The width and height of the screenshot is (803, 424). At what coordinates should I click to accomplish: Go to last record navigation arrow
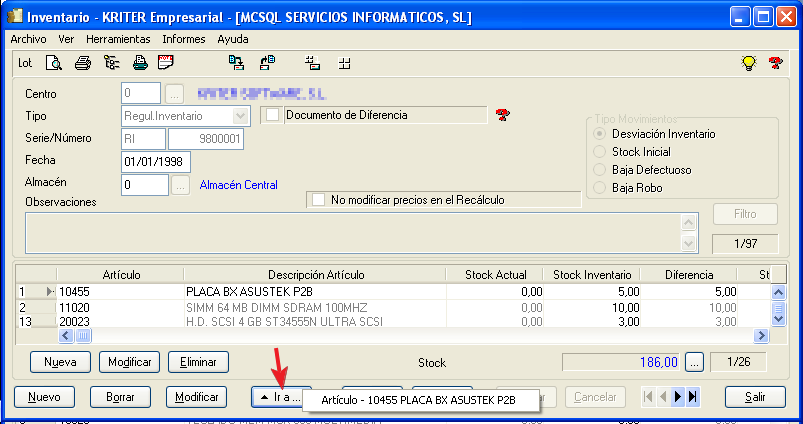click(x=692, y=396)
